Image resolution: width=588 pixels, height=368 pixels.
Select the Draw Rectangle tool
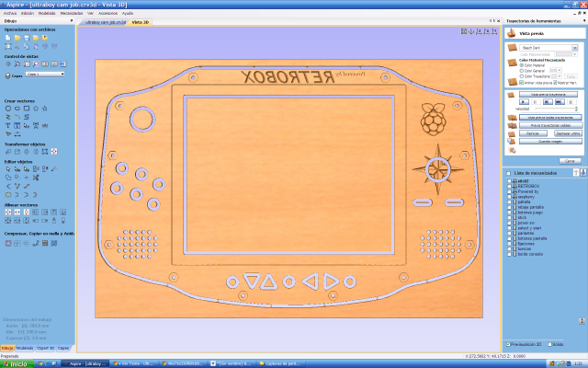coord(27,109)
